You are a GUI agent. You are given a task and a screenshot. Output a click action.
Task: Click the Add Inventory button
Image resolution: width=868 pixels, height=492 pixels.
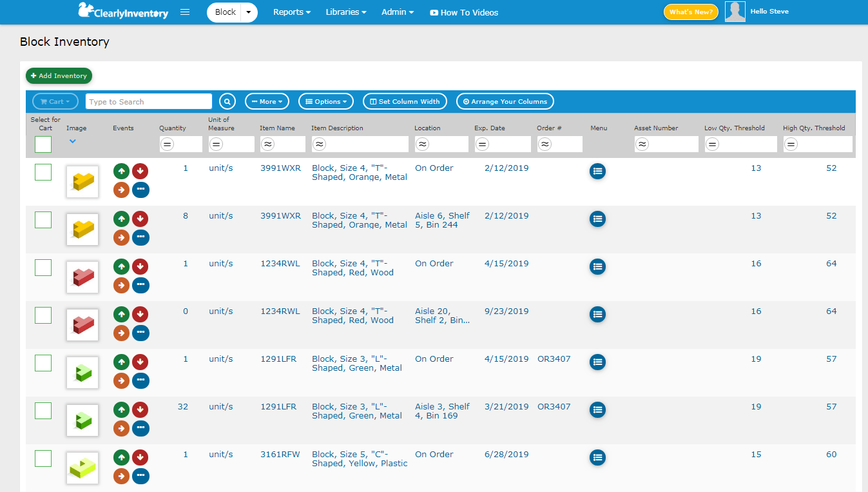(x=59, y=75)
